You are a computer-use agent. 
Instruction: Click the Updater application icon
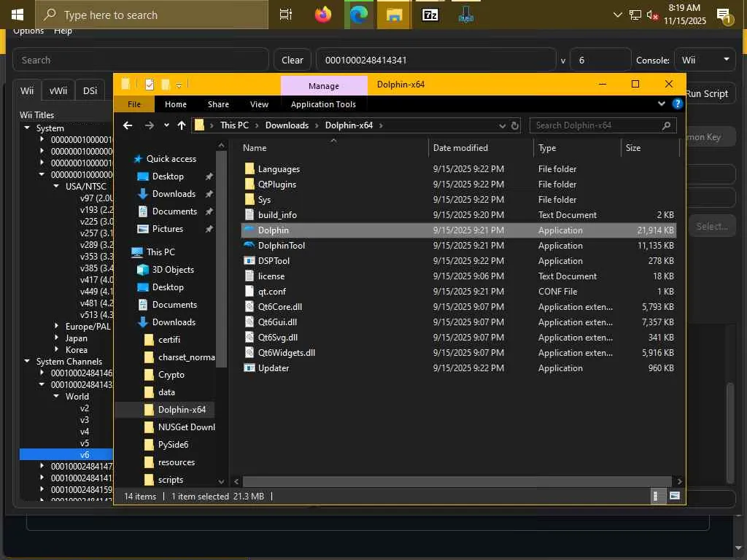coord(249,368)
